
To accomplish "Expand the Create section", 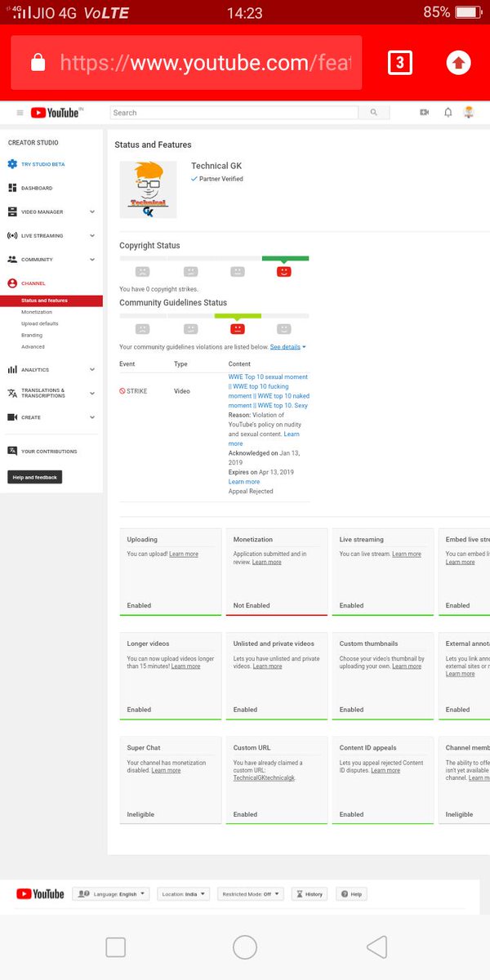I will [91, 417].
